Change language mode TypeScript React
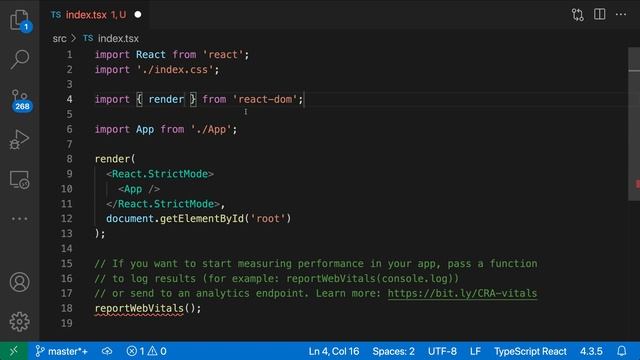This screenshot has height=360, width=640. (x=530, y=351)
